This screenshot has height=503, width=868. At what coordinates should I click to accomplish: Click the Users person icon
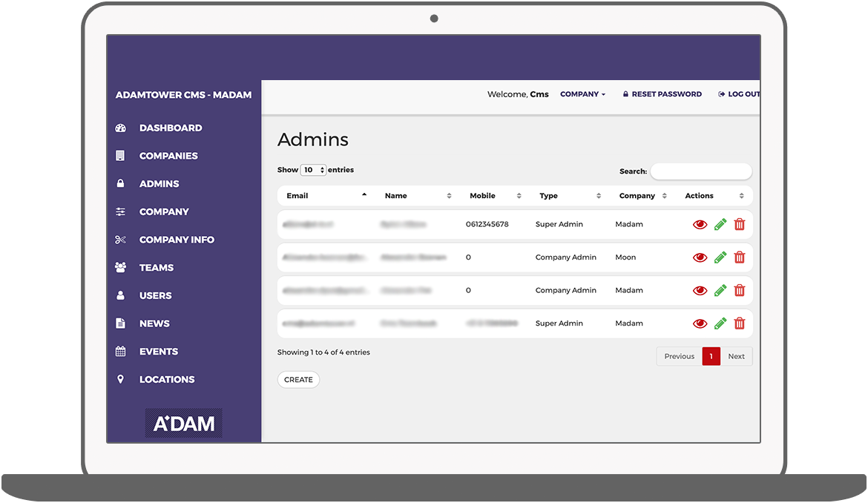tap(120, 295)
